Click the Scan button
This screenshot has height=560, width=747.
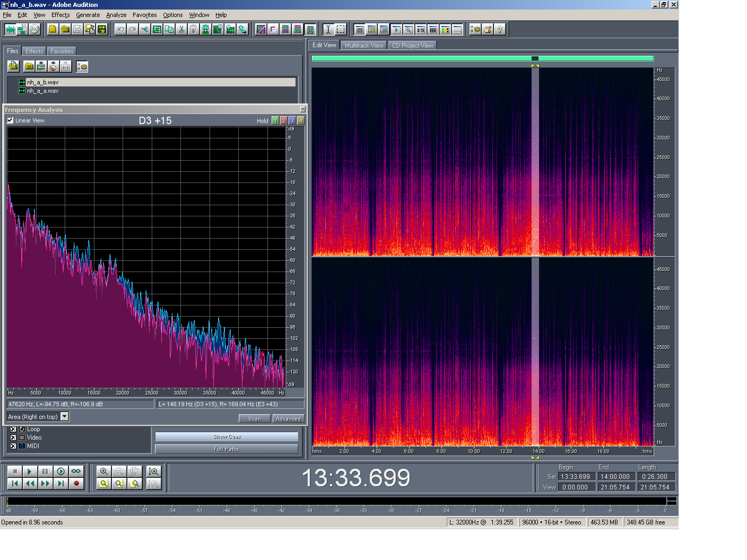[255, 419]
